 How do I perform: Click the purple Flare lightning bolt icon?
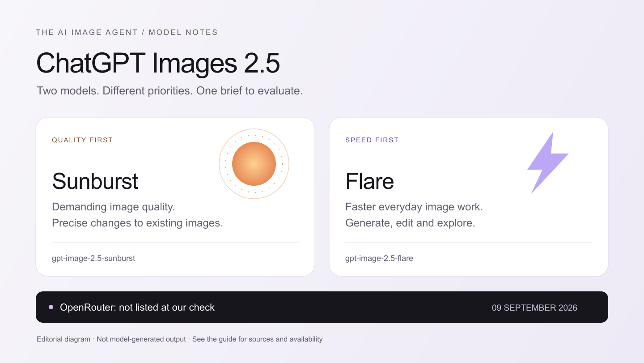click(x=548, y=162)
